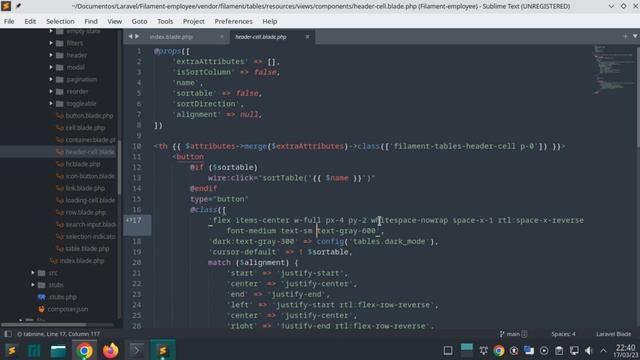The image size is (640, 360).
Task: Close the index.blade.php tab
Action: 222,37
